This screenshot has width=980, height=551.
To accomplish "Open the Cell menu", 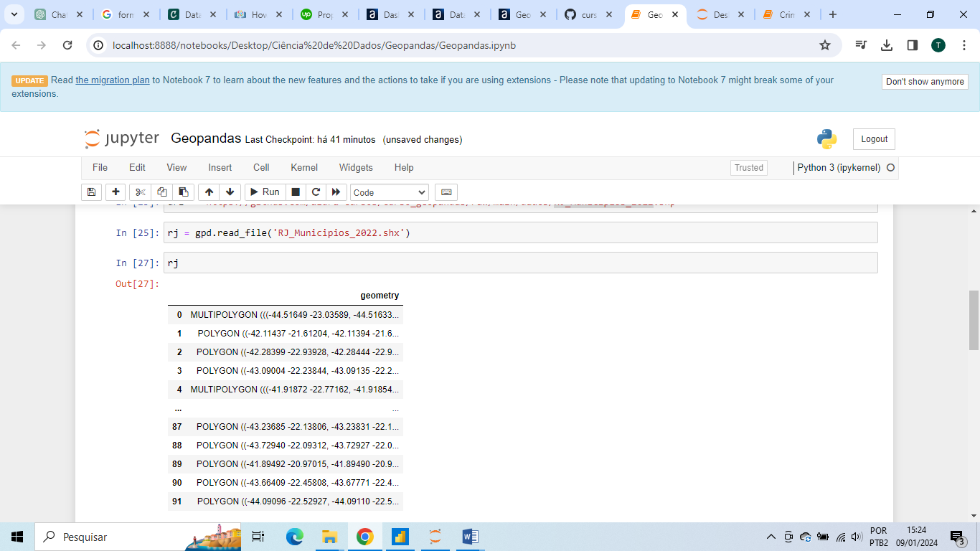I will 261,167.
